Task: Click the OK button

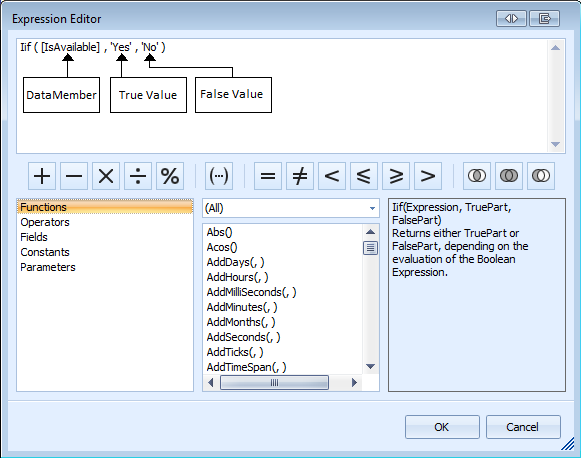Action: pos(442,427)
